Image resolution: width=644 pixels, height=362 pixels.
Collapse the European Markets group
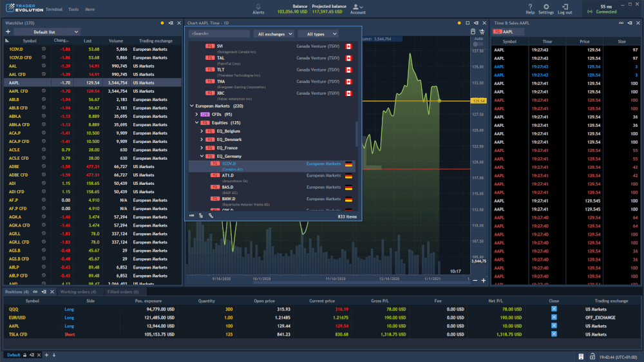(192, 106)
